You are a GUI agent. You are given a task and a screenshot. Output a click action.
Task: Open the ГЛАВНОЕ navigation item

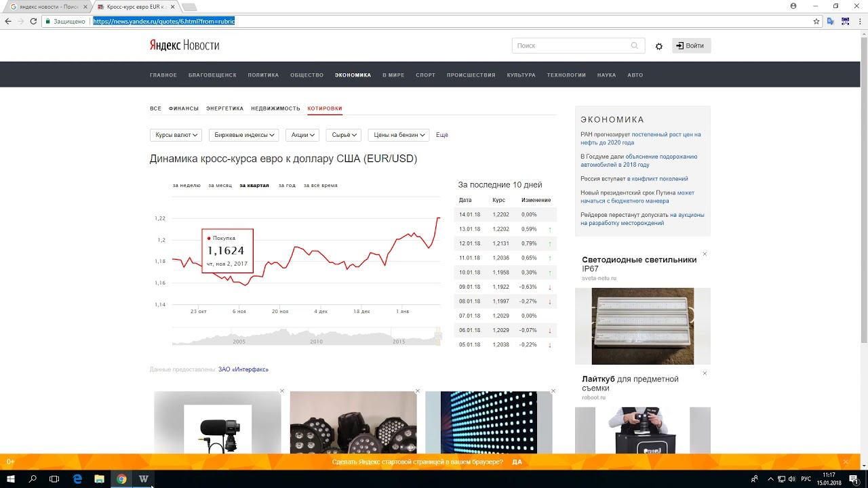(163, 75)
